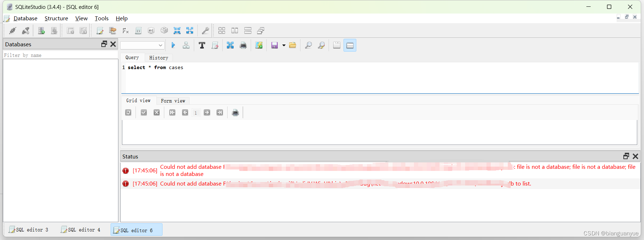This screenshot has height=240, width=644.
Task: Switch to SQL editor 4 window tab
Action: pos(81,230)
